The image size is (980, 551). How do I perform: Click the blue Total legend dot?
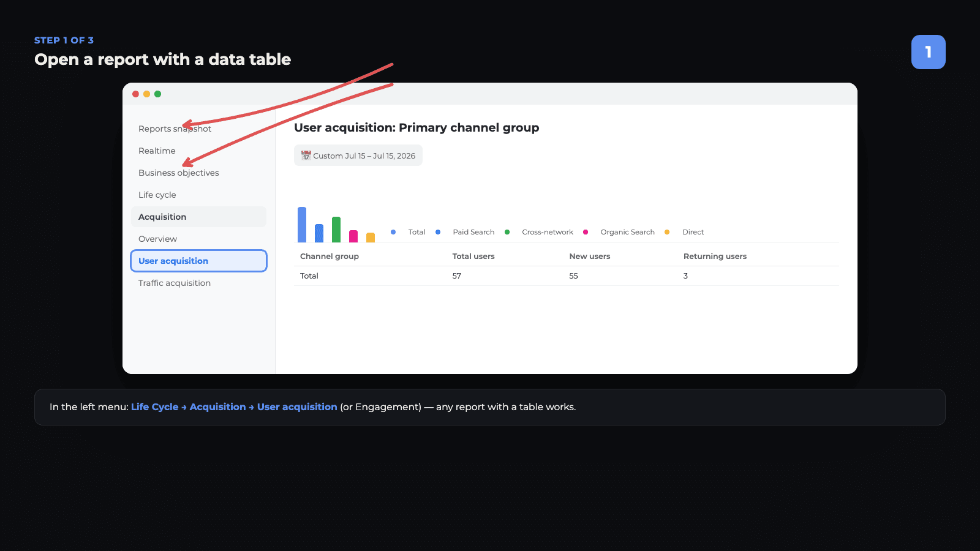click(x=393, y=232)
